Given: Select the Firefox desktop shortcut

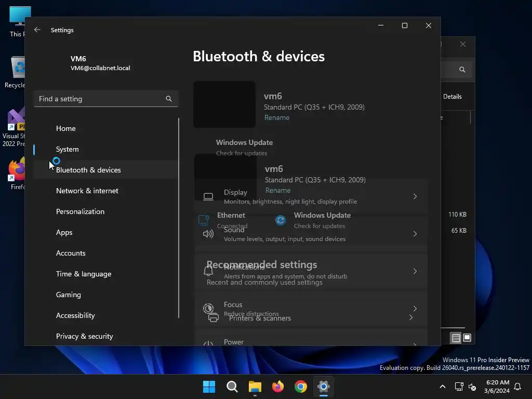Looking at the screenshot, I should click(x=17, y=174).
